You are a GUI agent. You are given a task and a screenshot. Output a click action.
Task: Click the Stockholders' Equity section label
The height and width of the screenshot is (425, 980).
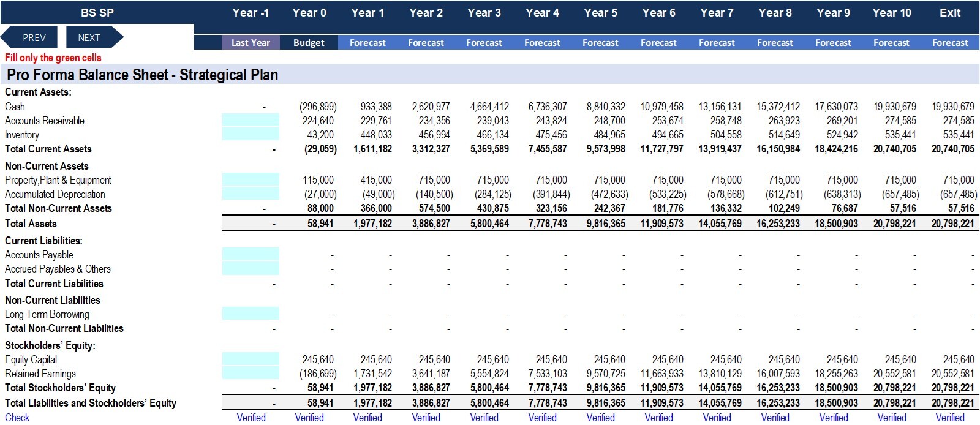tap(50, 345)
